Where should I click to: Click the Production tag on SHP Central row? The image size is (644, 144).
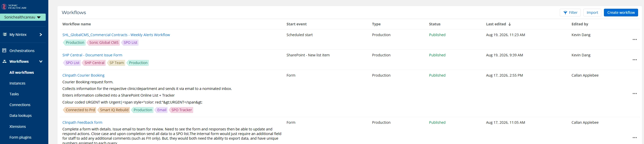138,63
